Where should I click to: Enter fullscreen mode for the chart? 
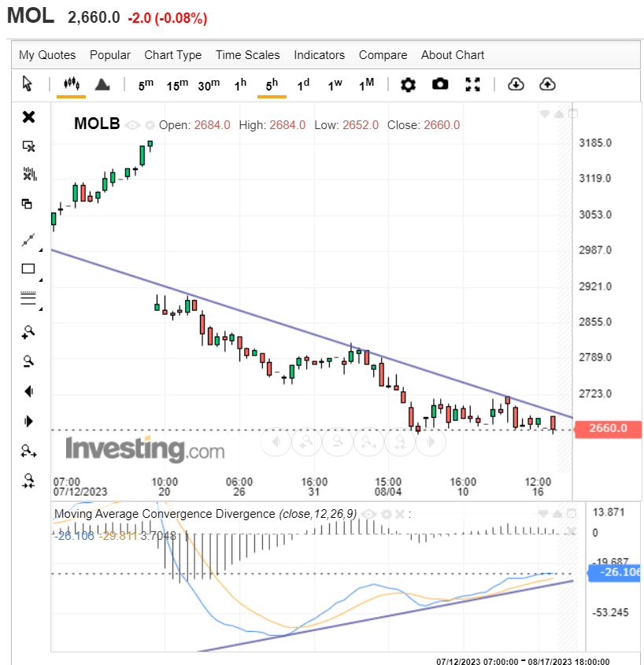(472, 85)
